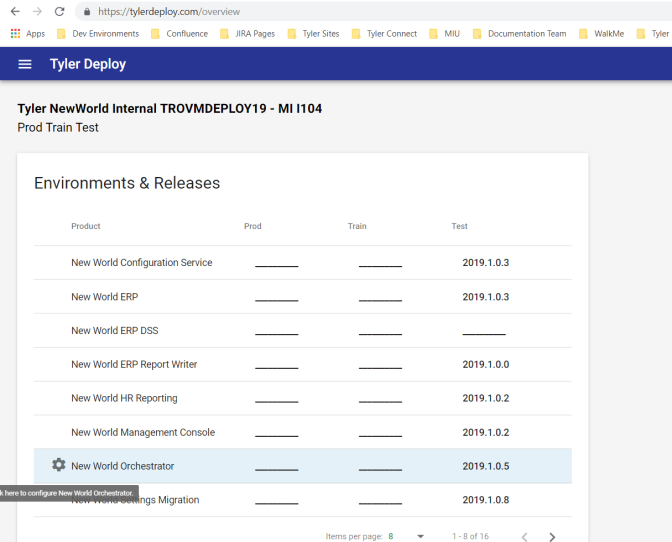Select New World Configuration Service row

tap(141, 263)
